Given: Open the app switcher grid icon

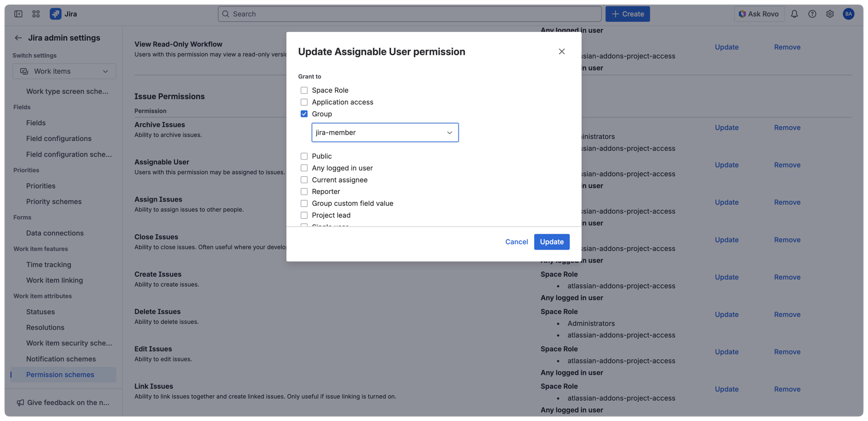Looking at the screenshot, I should [x=36, y=14].
